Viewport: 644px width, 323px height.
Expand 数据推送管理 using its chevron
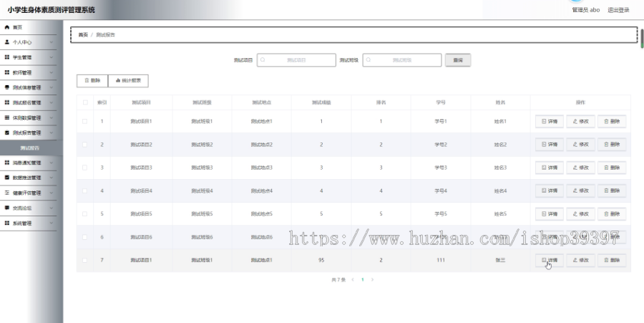52,178
